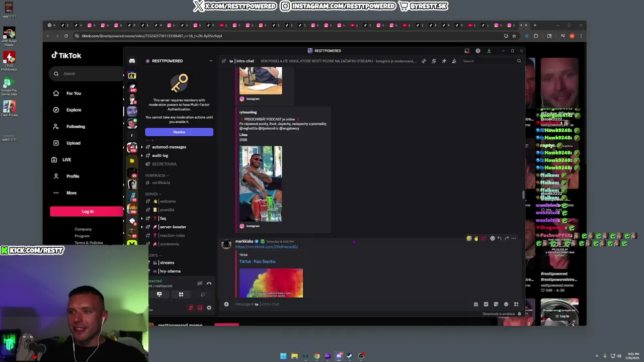Bookmark page with Chrome star icon
The width and height of the screenshot is (644, 362).
click(514, 36)
